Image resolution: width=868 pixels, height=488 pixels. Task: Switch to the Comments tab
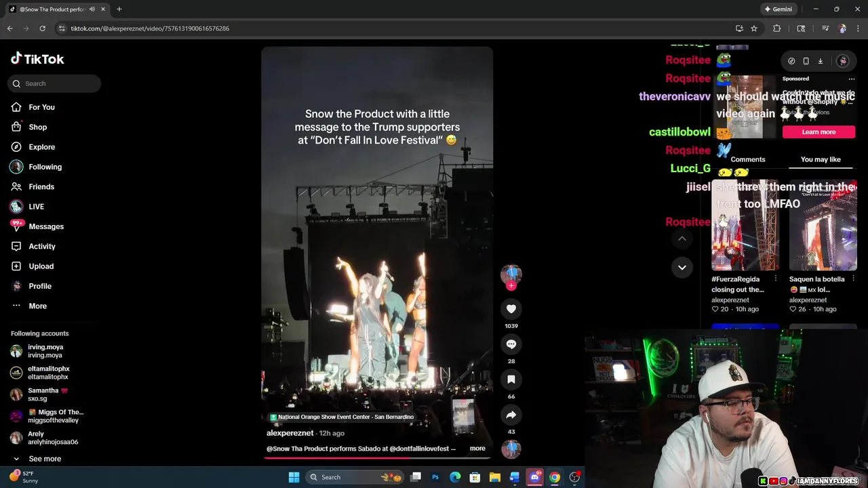pyautogui.click(x=748, y=159)
